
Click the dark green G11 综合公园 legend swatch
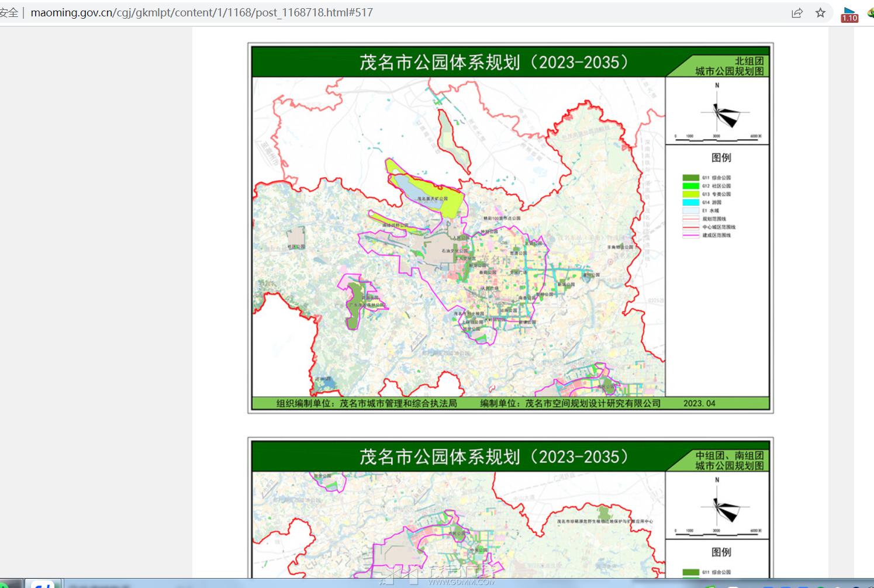point(691,178)
